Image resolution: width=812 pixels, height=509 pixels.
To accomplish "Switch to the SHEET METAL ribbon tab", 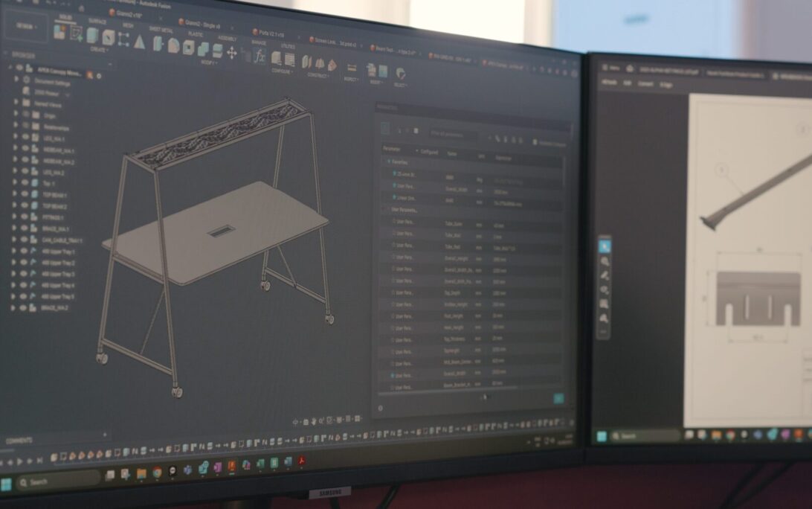I will (x=161, y=30).
